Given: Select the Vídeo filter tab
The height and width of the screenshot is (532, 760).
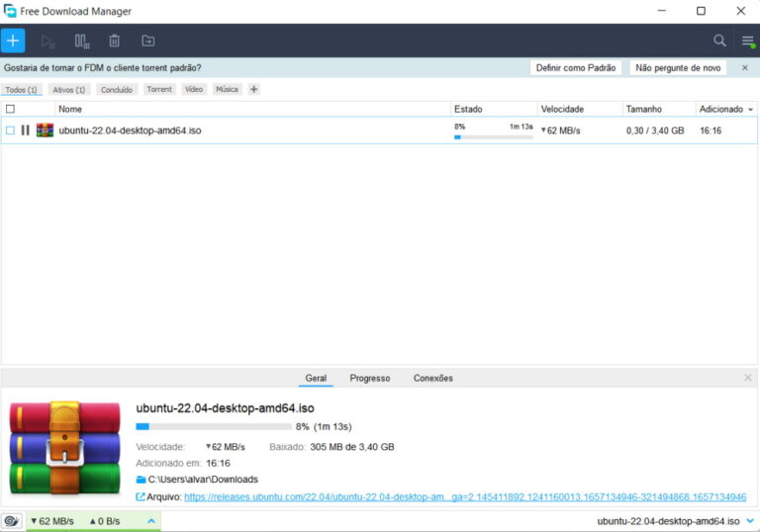Looking at the screenshot, I should point(194,89).
